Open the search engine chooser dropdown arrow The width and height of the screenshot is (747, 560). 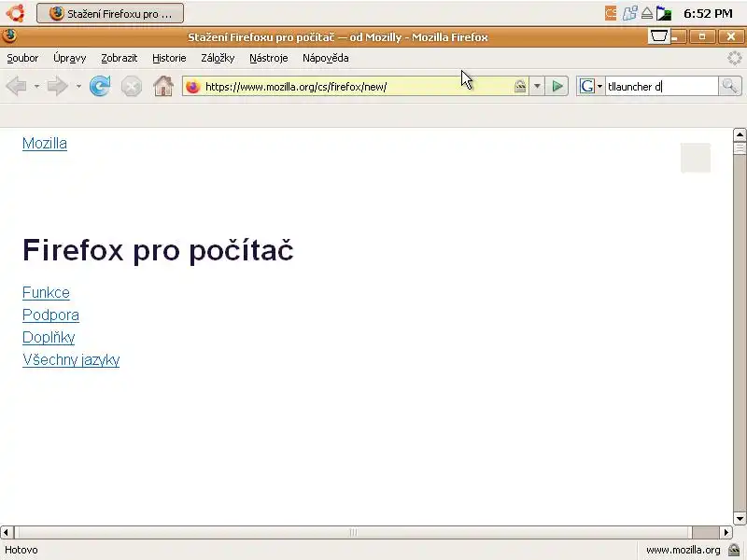pos(599,87)
